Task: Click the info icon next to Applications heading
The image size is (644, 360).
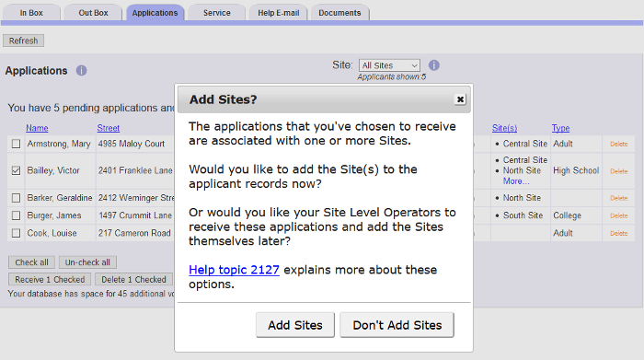Action: pyautogui.click(x=81, y=71)
